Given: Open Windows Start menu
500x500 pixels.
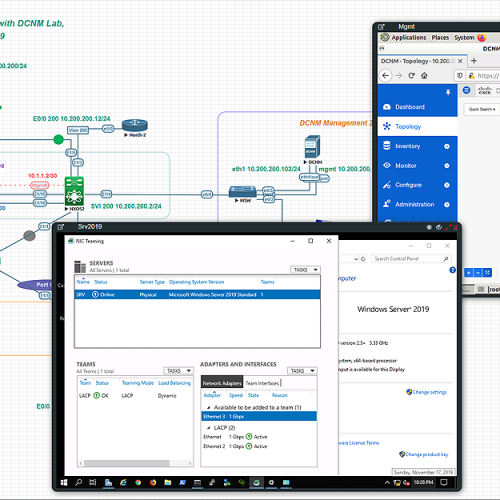Looking at the screenshot, I should tap(64, 482).
